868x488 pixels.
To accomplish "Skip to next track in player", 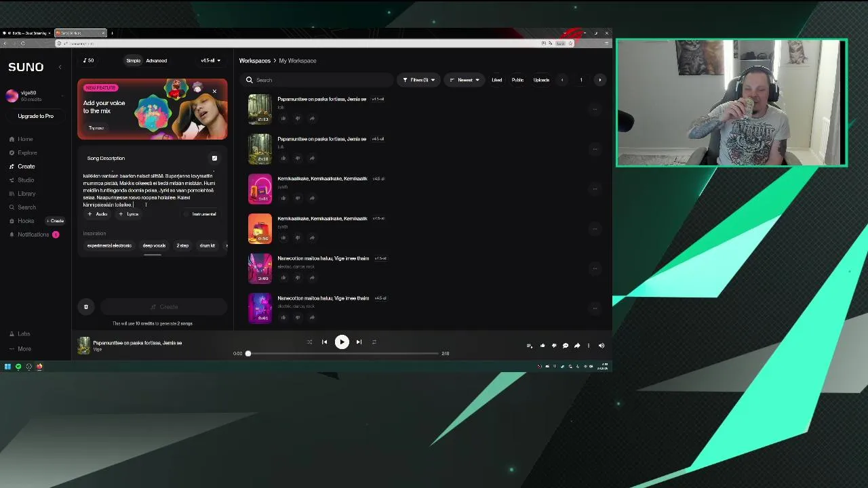I will coord(359,342).
